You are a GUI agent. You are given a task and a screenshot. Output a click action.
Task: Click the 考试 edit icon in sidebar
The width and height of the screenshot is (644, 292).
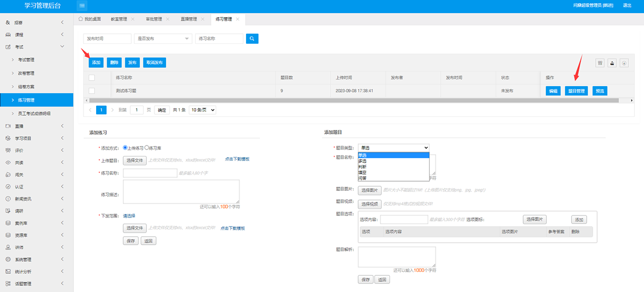[8, 47]
